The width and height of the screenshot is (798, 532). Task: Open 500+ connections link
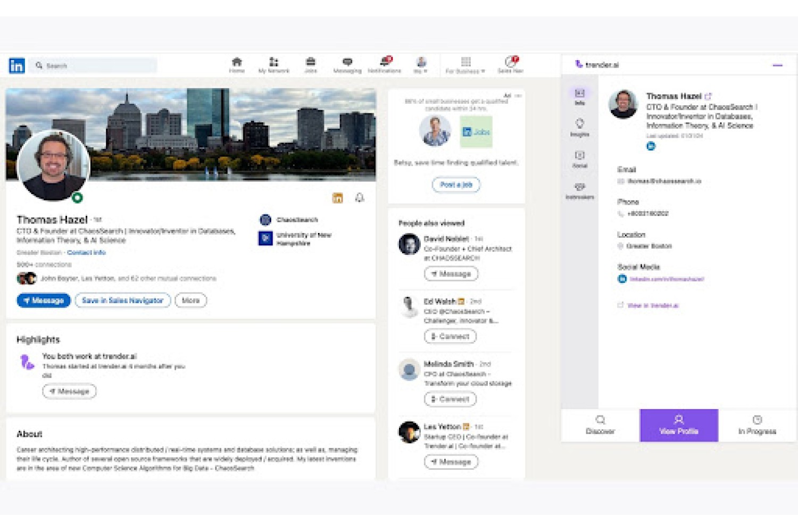tap(44, 264)
